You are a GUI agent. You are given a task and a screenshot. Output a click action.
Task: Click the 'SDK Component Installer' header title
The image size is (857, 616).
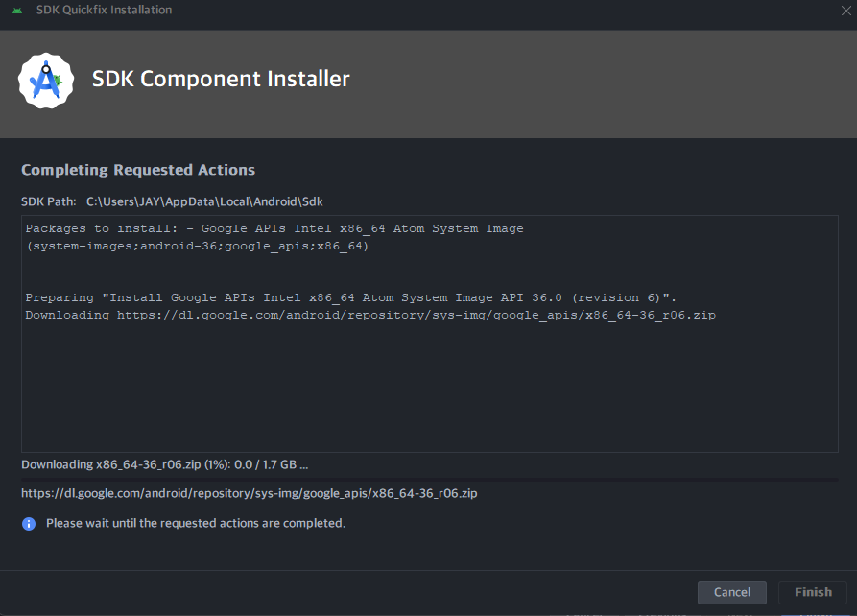[x=221, y=80]
